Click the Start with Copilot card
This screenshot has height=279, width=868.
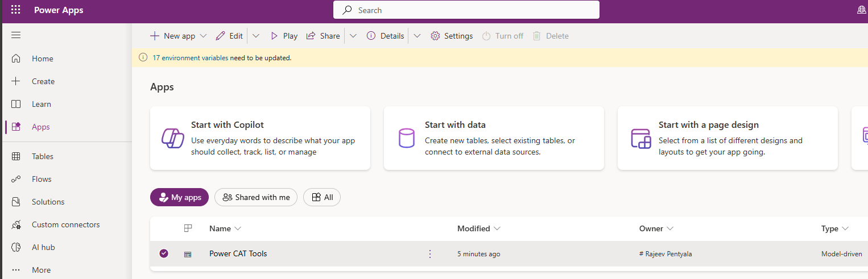click(x=260, y=138)
